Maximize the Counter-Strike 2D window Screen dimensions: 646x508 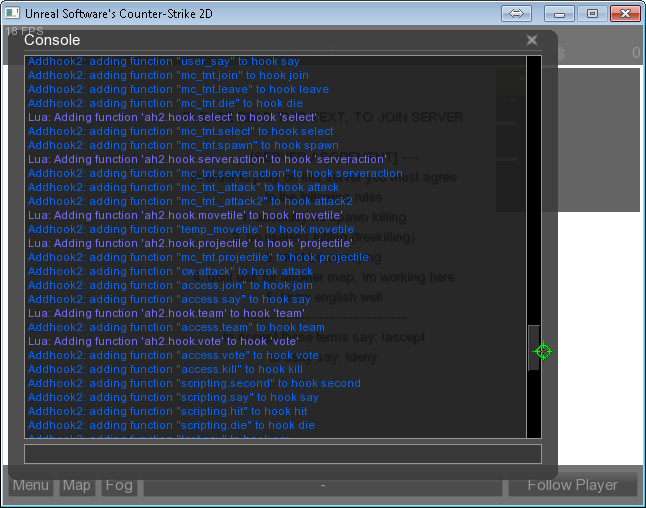592,14
